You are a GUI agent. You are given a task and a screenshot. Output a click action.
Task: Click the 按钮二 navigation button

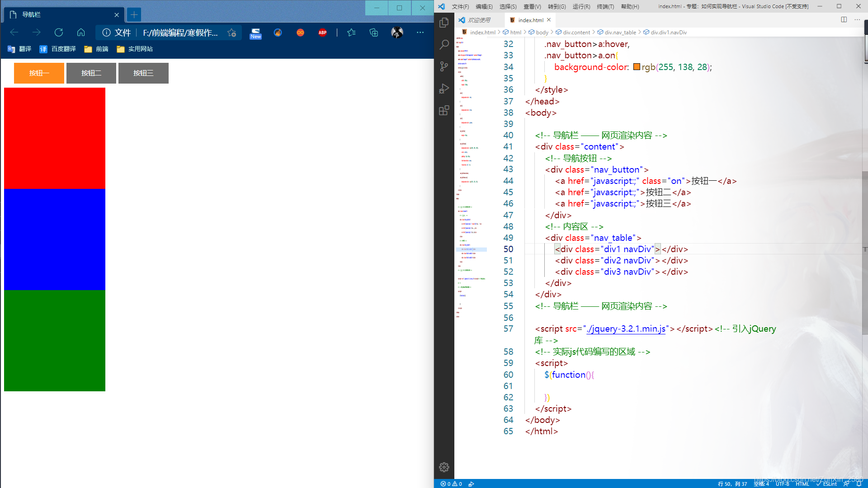point(91,73)
